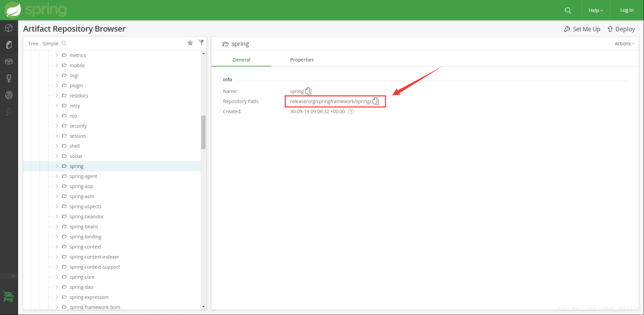
Task: Open the Builds lightbulb icon in the sidebar
Action: (9, 79)
